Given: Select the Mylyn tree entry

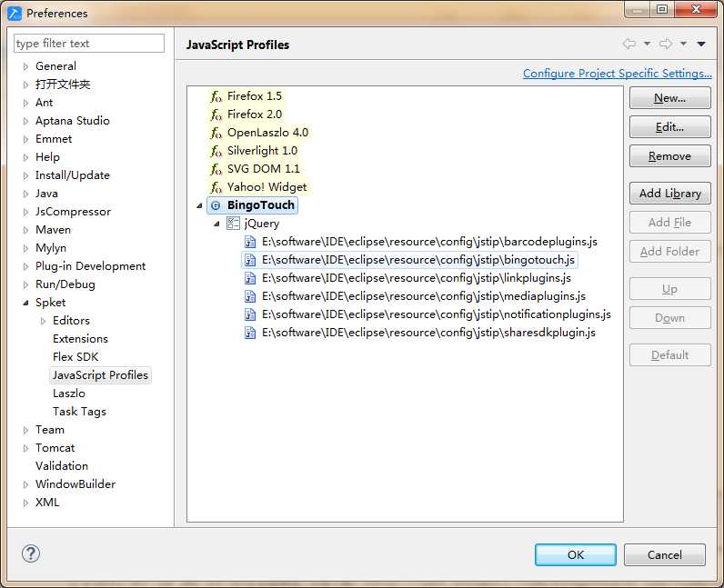Looking at the screenshot, I should pyautogui.click(x=51, y=248).
